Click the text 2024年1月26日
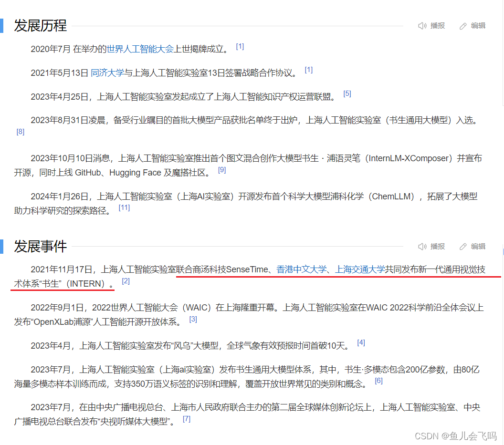 (x=60, y=197)
